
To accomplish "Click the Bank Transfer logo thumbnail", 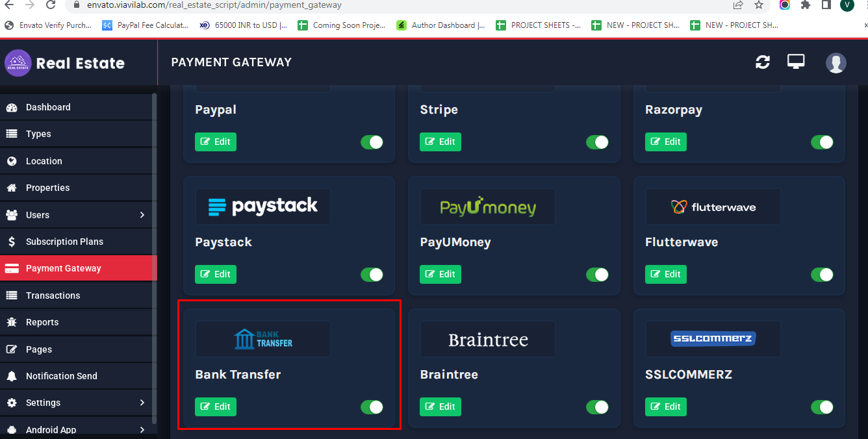I will pyautogui.click(x=263, y=339).
